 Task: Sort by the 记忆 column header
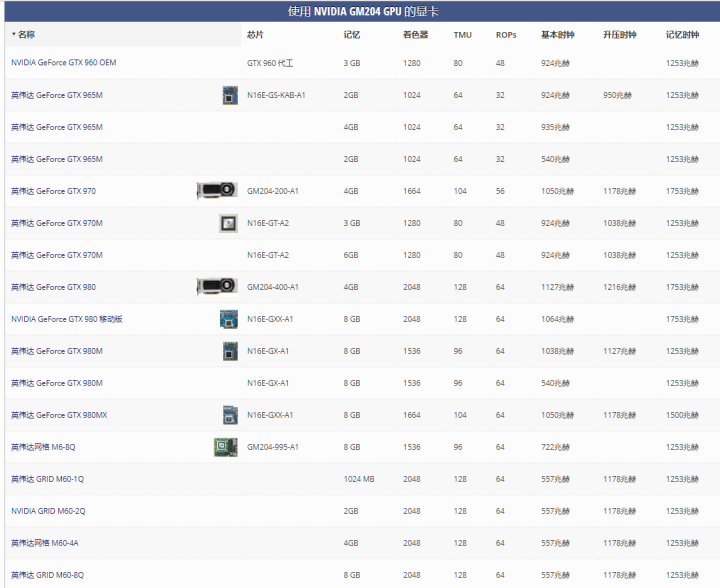[352, 34]
